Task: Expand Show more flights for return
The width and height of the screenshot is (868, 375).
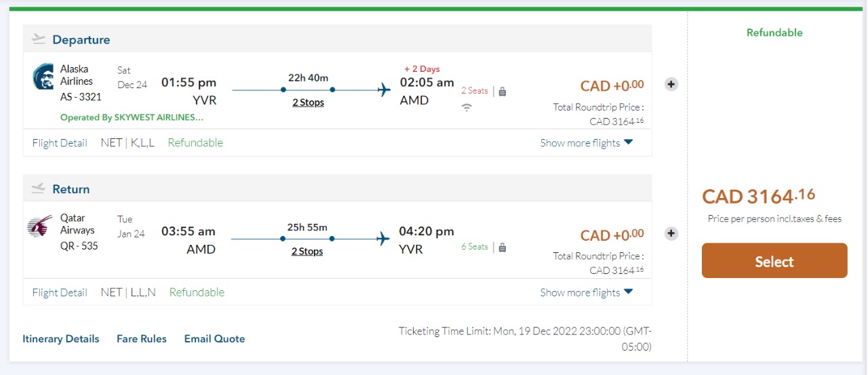Action: click(587, 292)
